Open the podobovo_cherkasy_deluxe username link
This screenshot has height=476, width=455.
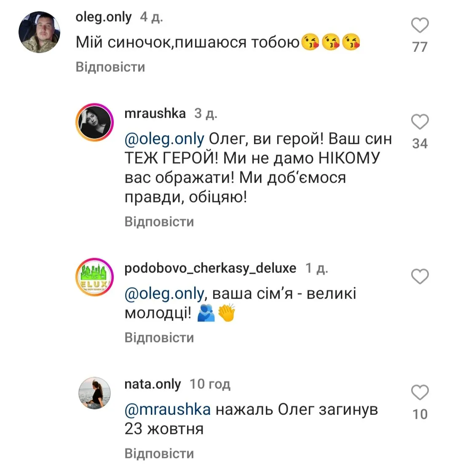pos(210,268)
